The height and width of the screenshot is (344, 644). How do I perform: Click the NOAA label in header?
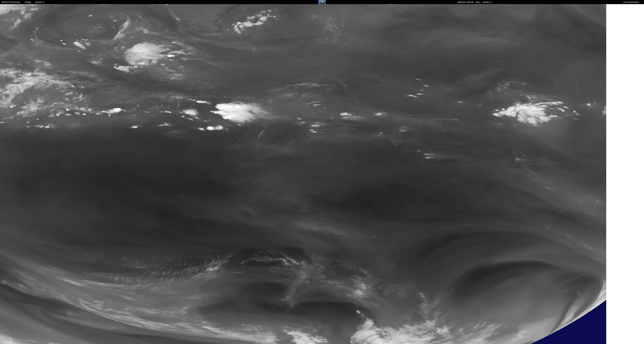point(28,2)
